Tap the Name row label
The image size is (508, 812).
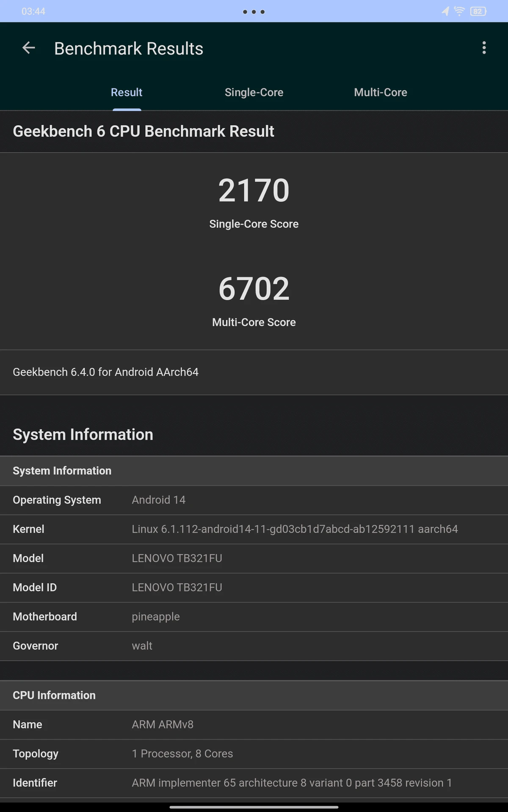pyautogui.click(x=28, y=724)
